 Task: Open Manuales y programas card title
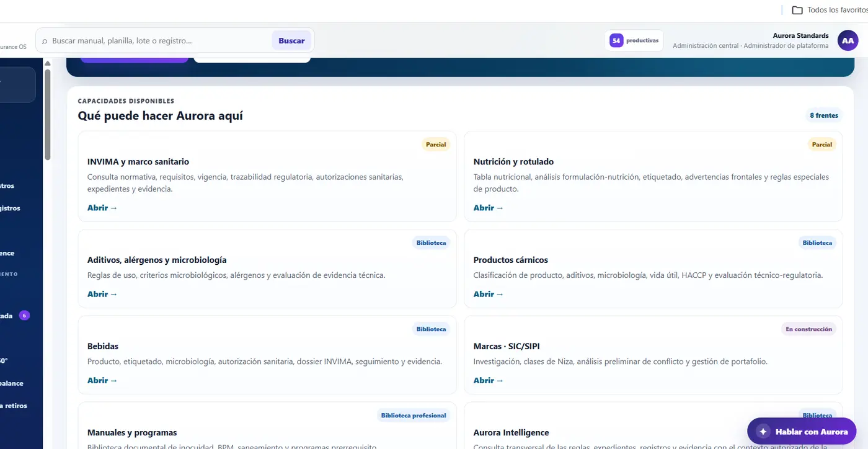[132, 433]
